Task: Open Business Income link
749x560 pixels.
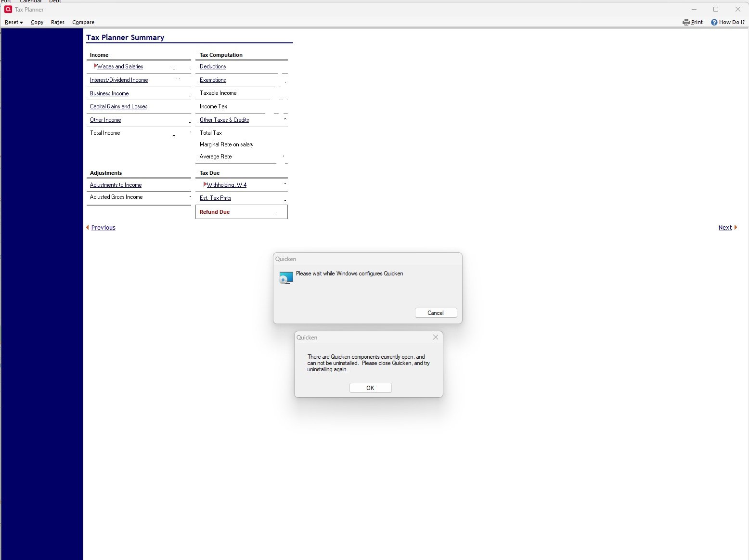Action: pos(109,93)
